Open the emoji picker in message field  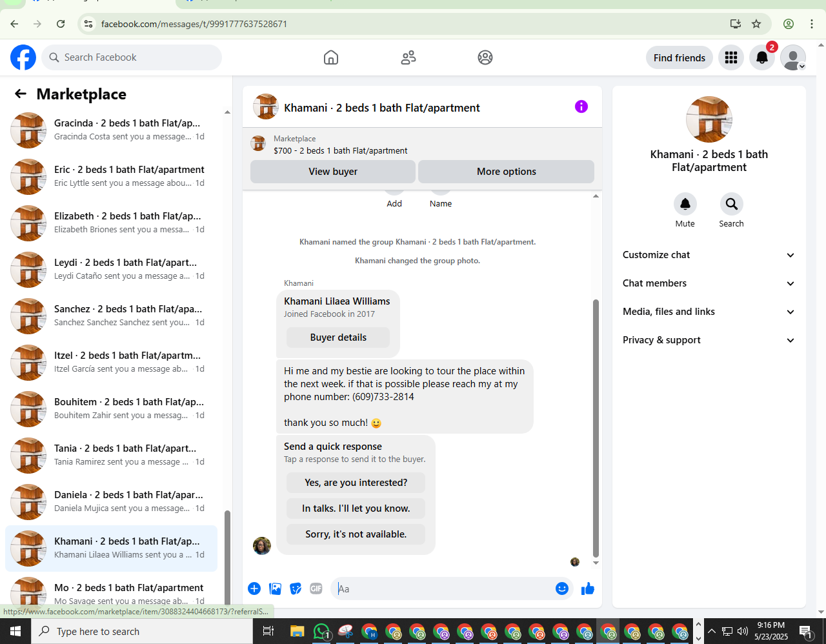click(x=562, y=589)
